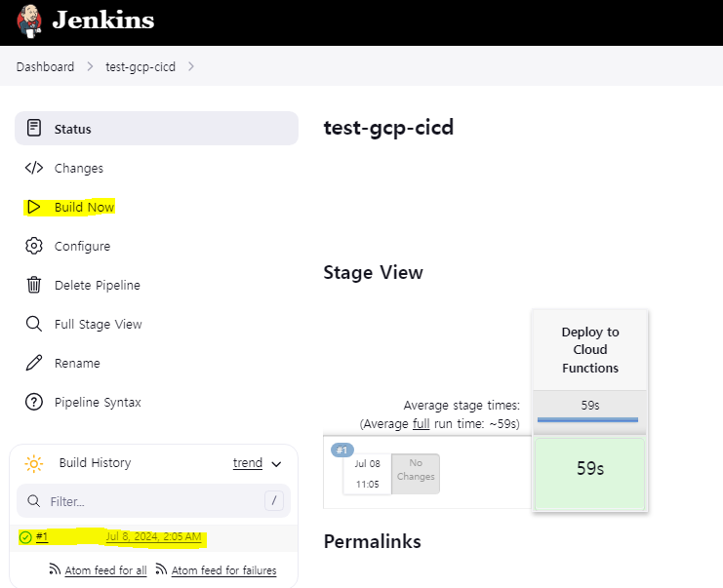
Task: Click Deploy to Cloud Functions stage header
Action: pyautogui.click(x=590, y=350)
